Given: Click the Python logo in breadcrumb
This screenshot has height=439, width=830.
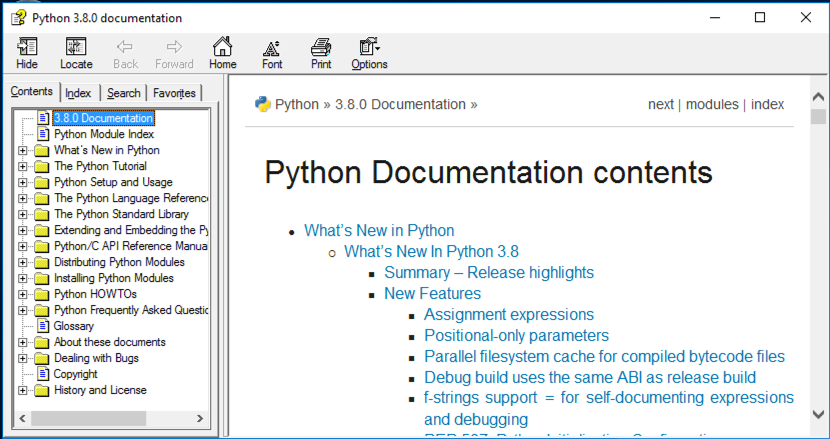Looking at the screenshot, I should tap(263, 104).
